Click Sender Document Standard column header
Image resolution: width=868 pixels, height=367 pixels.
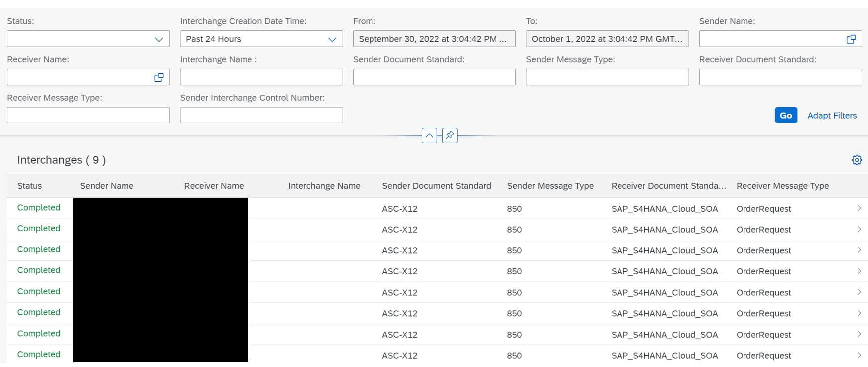pyautogui.click(x=436, y=186)
